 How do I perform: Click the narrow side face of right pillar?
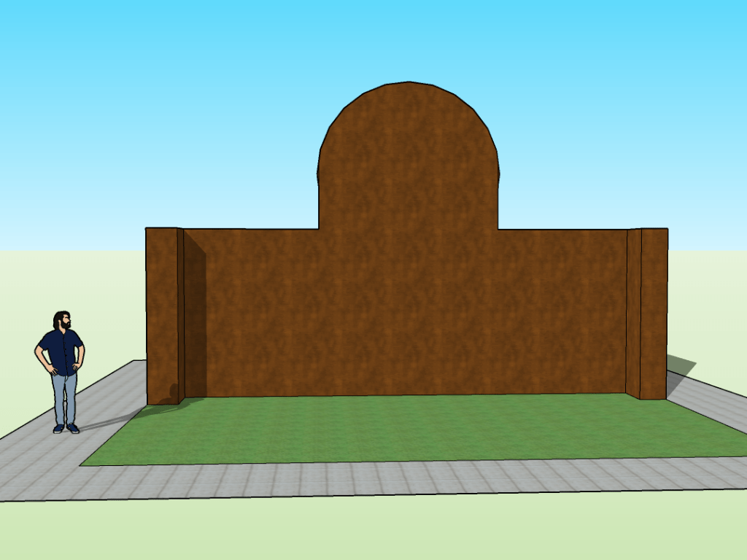coord(633,314)
